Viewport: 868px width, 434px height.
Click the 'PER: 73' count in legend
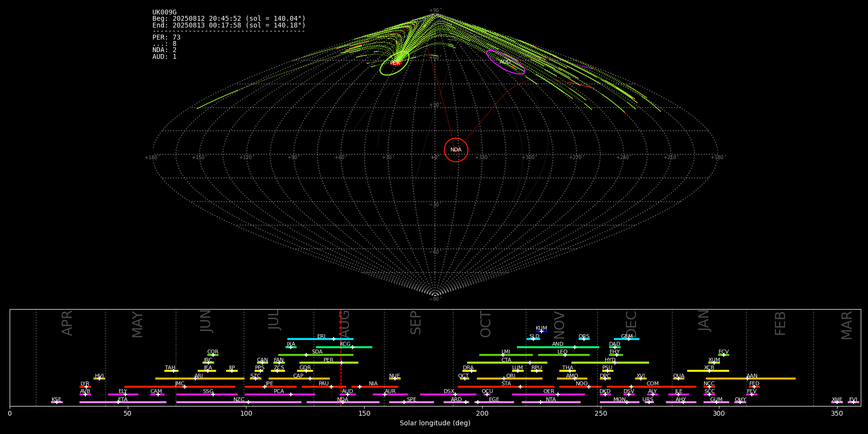166,38
